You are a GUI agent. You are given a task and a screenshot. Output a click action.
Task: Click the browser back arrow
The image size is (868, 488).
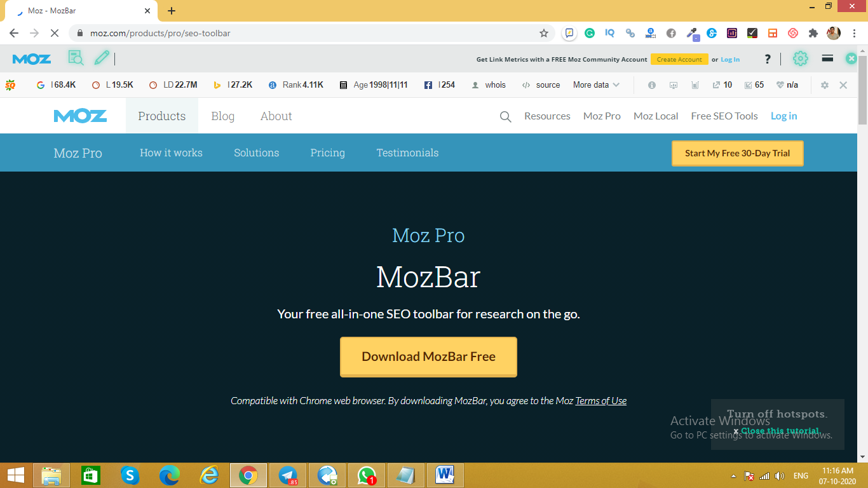click(14, 33)
